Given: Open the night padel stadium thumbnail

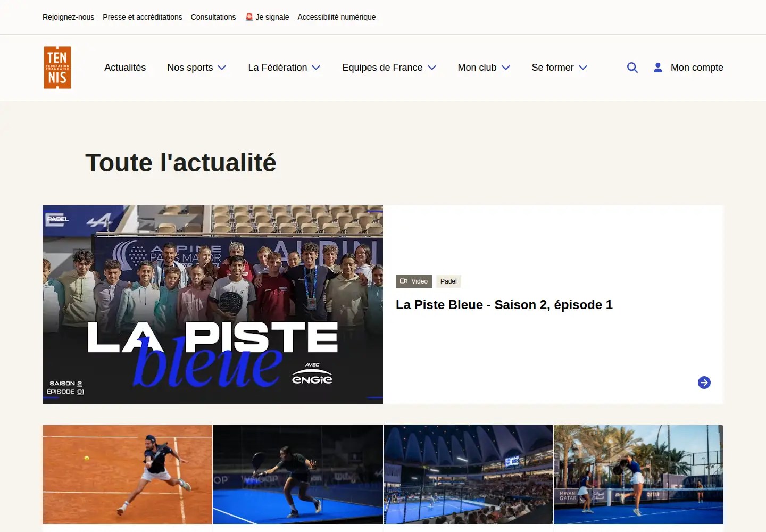Looking at the screenshot, I should point(469,475).
